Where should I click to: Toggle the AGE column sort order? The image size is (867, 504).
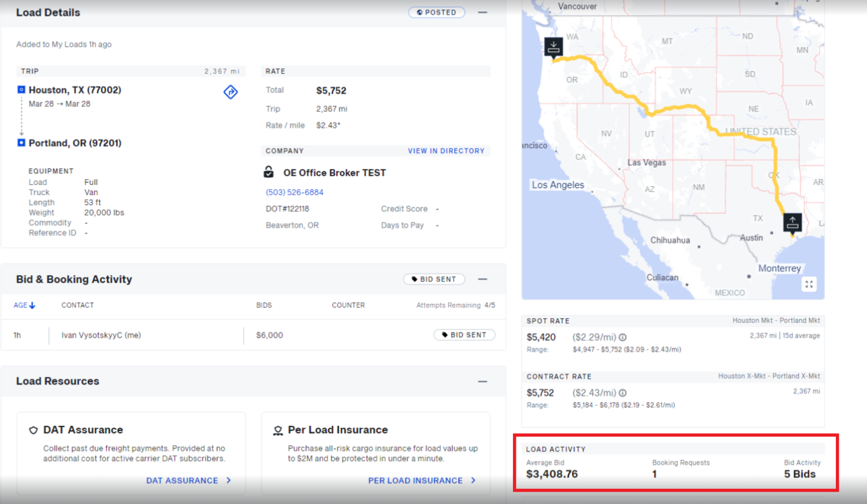click(24, 305)
